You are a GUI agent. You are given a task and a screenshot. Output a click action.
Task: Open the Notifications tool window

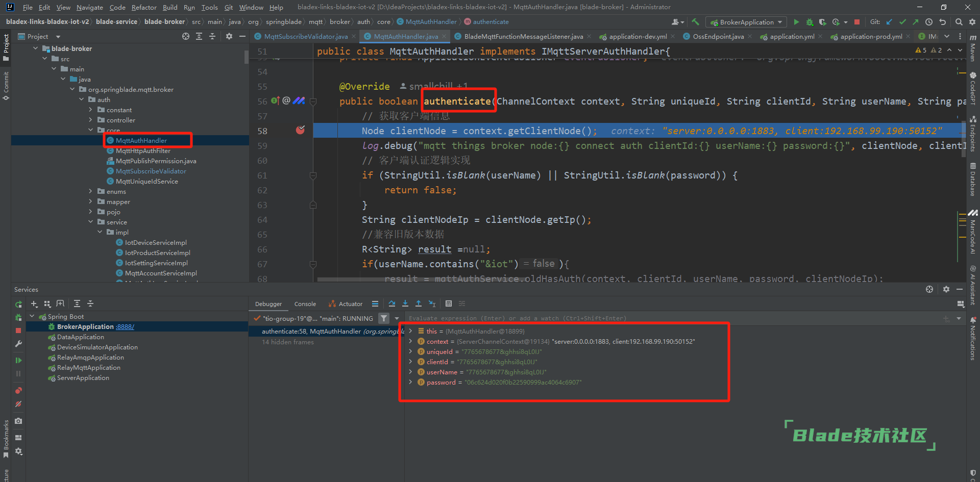pyautogui.click(x=973, y=339)
